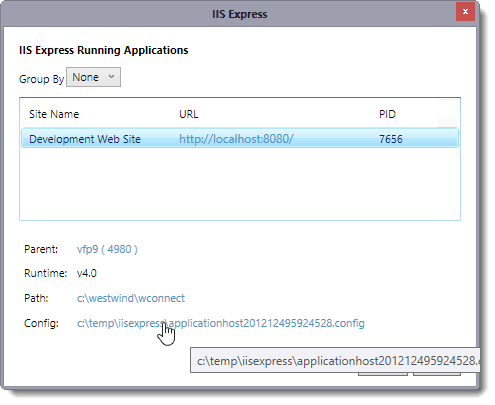Select the Development Web Site row
Image resolution: width=495 pixels, height=405 pixels.
coord(240,139)
